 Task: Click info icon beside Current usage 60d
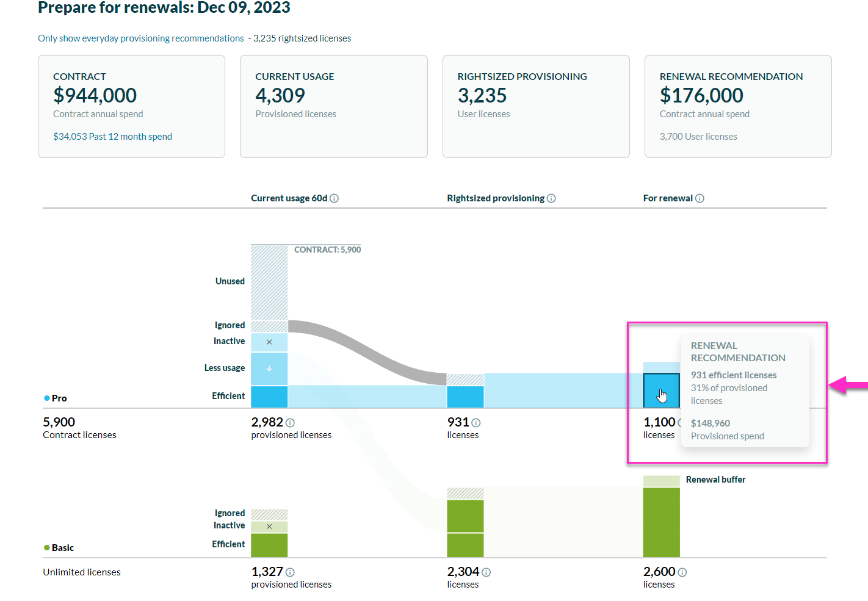[x=334, y=198]
